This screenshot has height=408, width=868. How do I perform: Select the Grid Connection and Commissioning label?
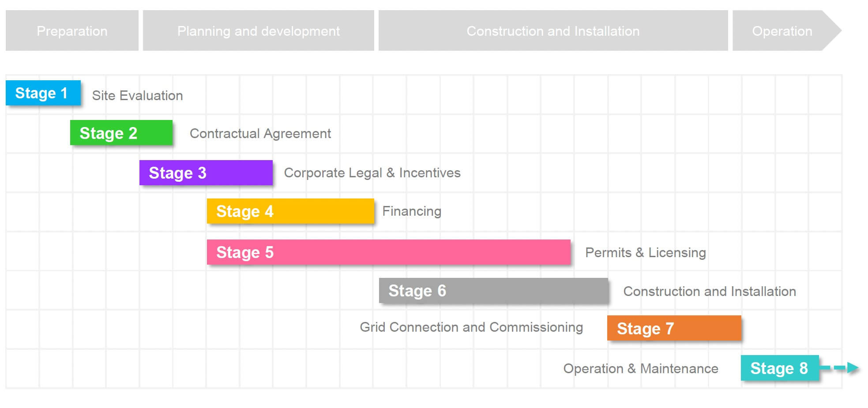[x=471, y=327]
